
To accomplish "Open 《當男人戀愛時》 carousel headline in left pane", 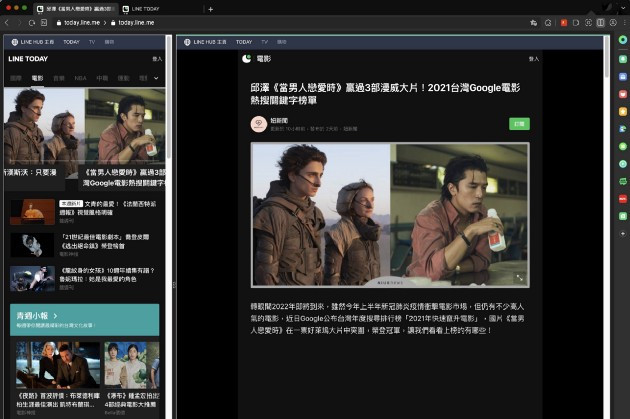I will pos(124,178).
